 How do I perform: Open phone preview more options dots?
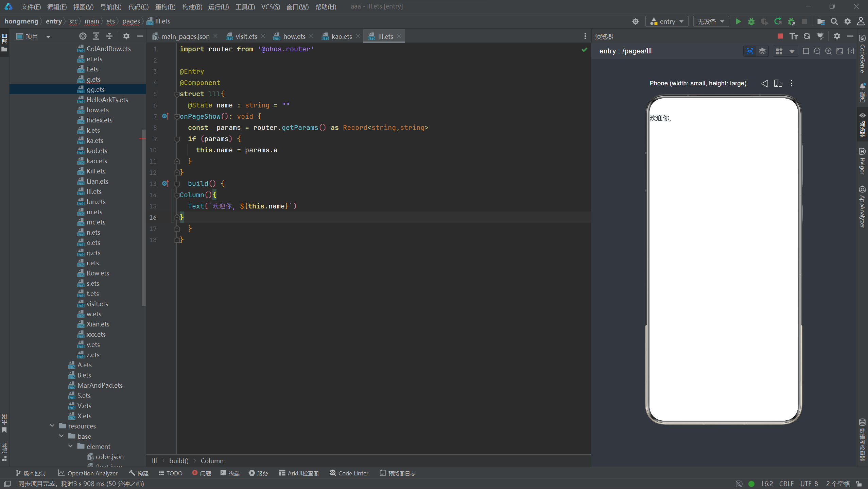[x=792, y=83]
